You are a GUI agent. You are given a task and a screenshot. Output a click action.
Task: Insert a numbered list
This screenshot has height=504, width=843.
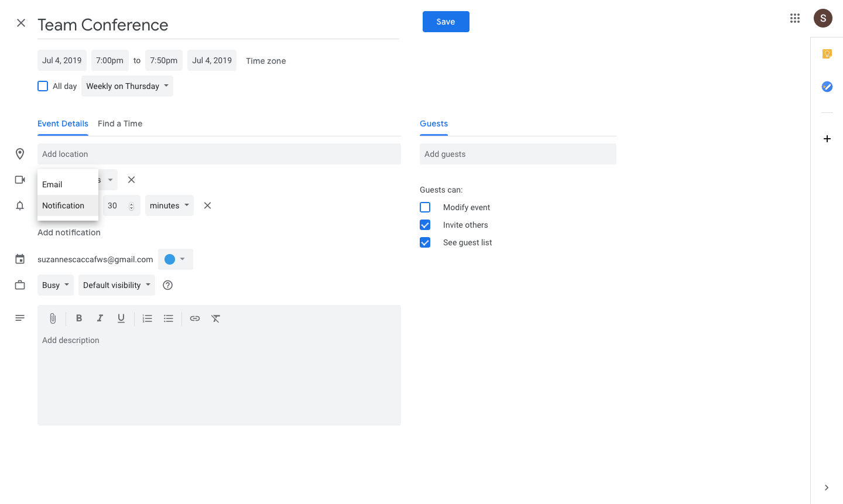coord(148,318)
